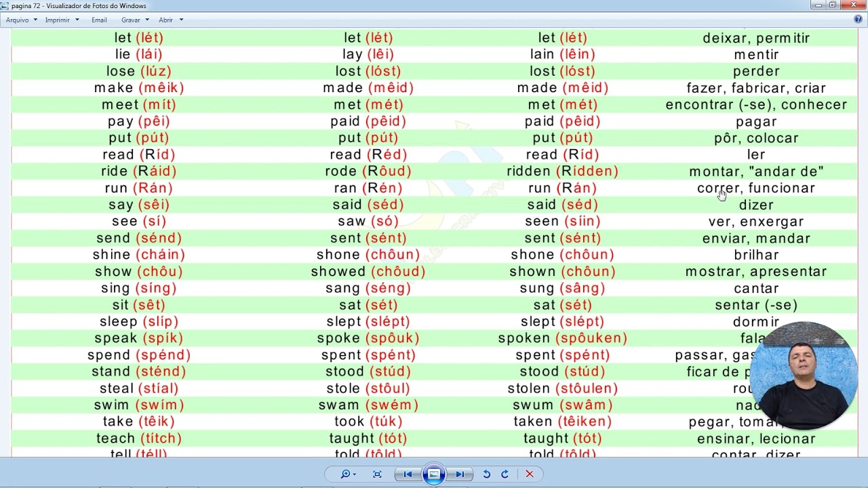This screenshot has height=488, width=868.
Task: Click 'lie (lái)' verb entry
Action: click(139, 55)
